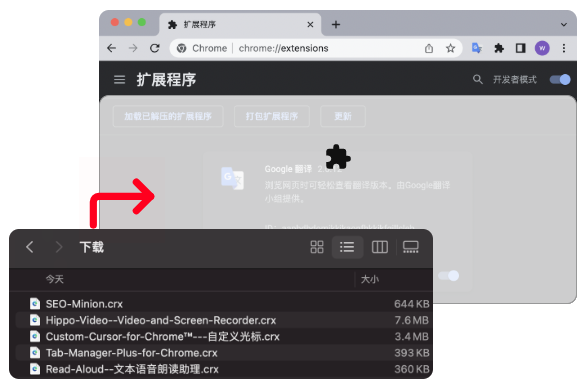This screenshot has height=387, width=588.
Task: Open Chrome three-dot menu
Action: pyautogui.click(x=564, y=48)
